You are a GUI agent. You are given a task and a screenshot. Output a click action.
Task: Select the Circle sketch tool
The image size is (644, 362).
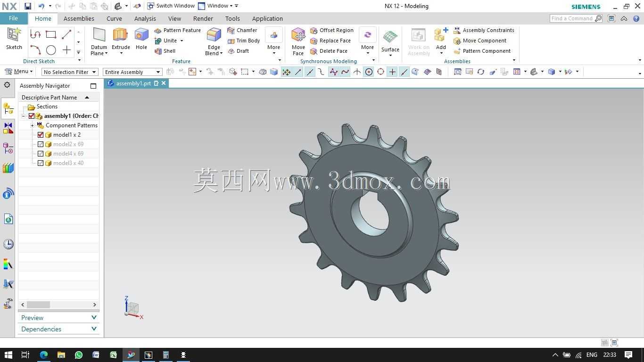tap(51, 50)
